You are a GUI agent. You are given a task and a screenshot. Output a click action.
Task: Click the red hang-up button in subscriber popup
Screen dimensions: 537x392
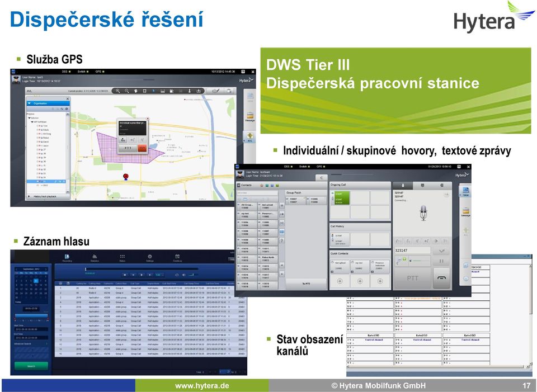pos(142,148)
